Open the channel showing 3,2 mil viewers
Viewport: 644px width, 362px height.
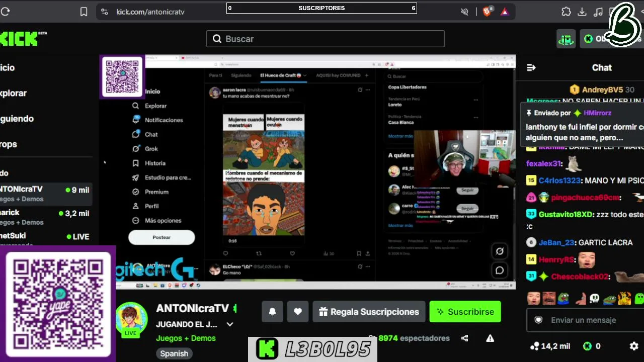(x=46, y=217)
